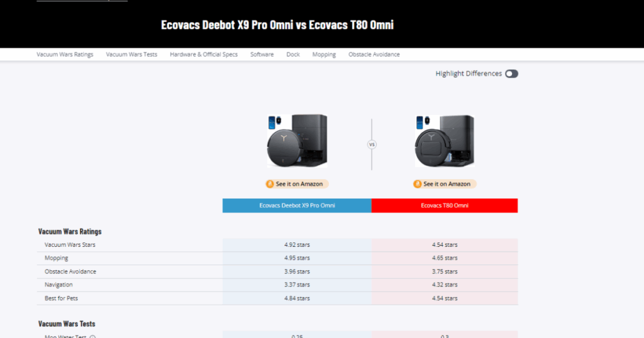Click See it on Amazon for T80 Omni
Screen dimensions: 644x338
(x=445, y=184)
